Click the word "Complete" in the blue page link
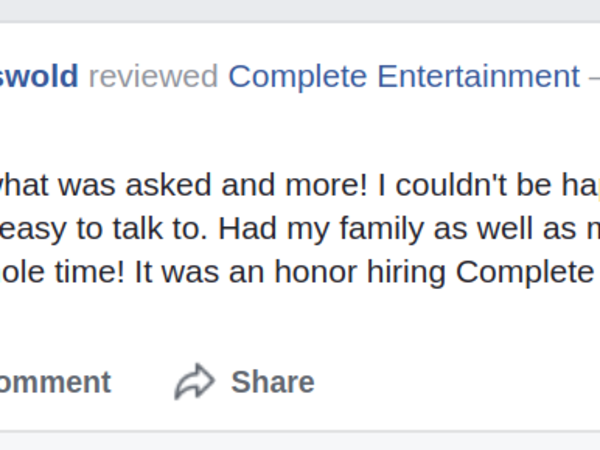 pos(298,77)
